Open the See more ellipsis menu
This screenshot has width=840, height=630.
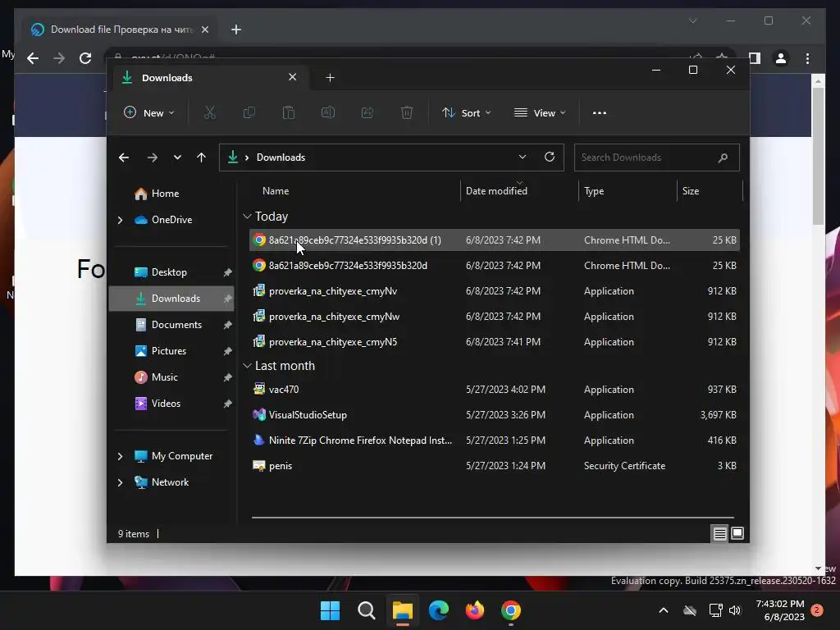pos(600,113)
